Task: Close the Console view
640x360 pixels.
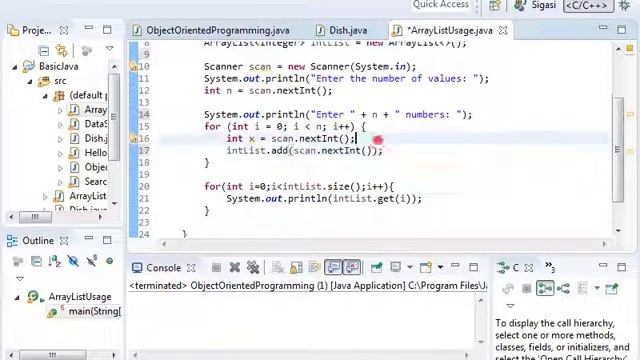Action: [191, 268]
